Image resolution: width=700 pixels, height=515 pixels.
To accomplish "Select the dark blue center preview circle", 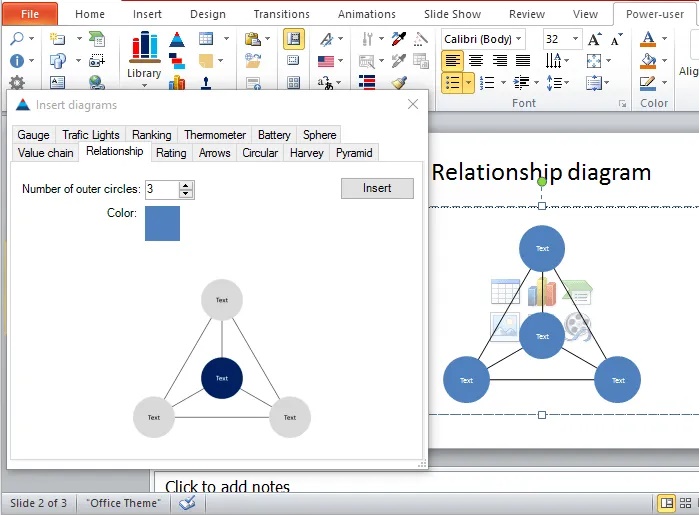I will pos(222,378).
